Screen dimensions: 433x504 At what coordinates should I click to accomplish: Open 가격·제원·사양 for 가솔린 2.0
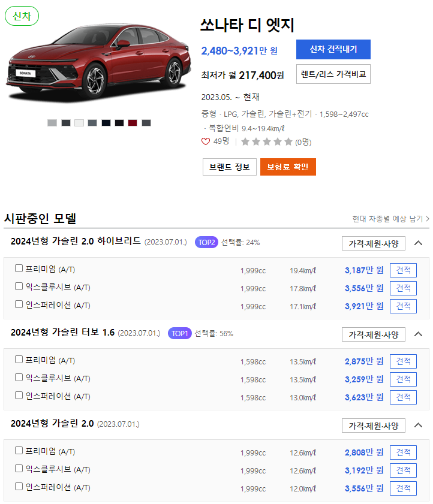point(374,425)
